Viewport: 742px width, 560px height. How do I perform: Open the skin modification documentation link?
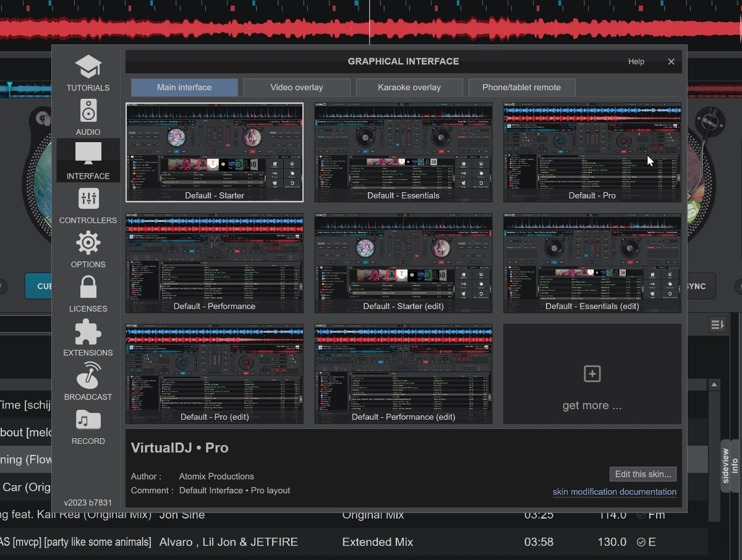(614, 492)
